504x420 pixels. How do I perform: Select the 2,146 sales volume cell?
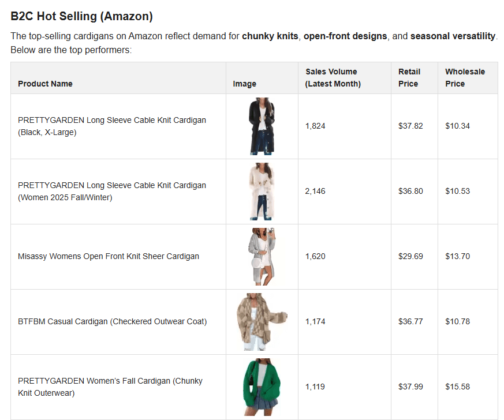tap(315, 191)
